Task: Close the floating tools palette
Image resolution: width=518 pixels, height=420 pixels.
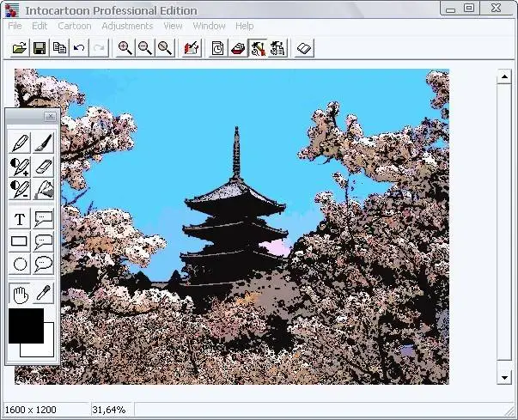Action: coord(50,116)
